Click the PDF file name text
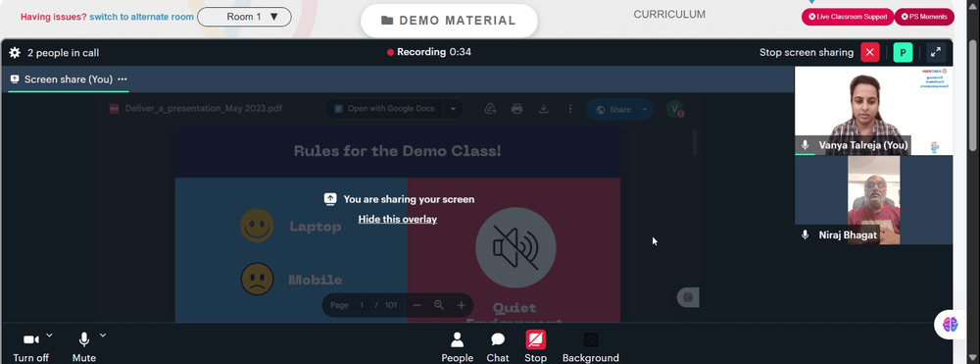The width and height of the screenshot is (980, 364). coord(203,108)
